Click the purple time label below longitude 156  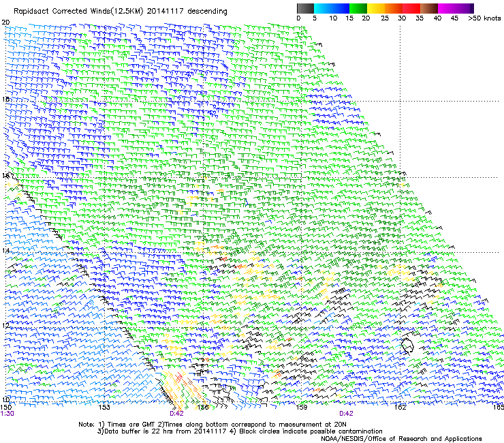tap(176, 414)
